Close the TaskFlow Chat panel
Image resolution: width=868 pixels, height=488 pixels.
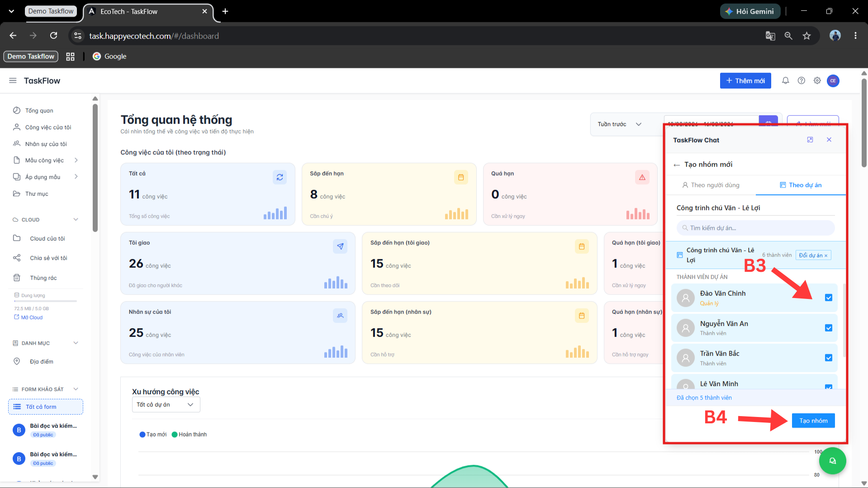click(x=829, y=140)
